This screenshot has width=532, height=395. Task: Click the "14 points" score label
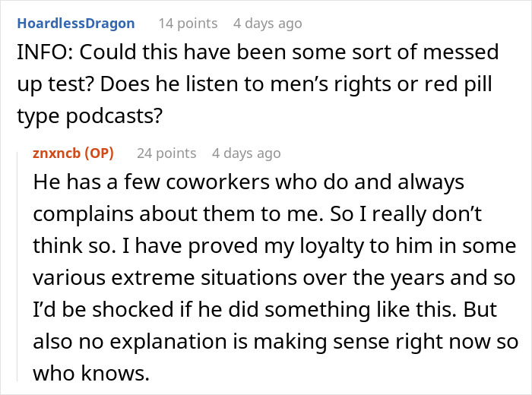click(188, 23)
